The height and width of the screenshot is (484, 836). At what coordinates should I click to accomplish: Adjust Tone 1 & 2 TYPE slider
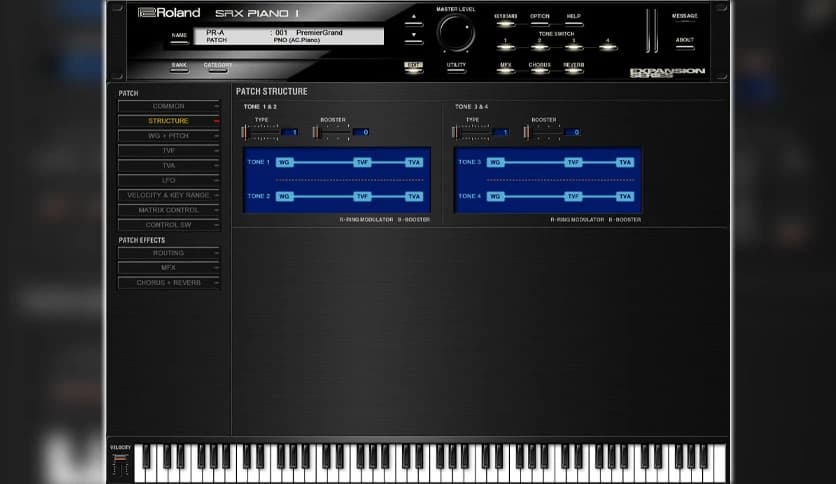tap(260, 132)
